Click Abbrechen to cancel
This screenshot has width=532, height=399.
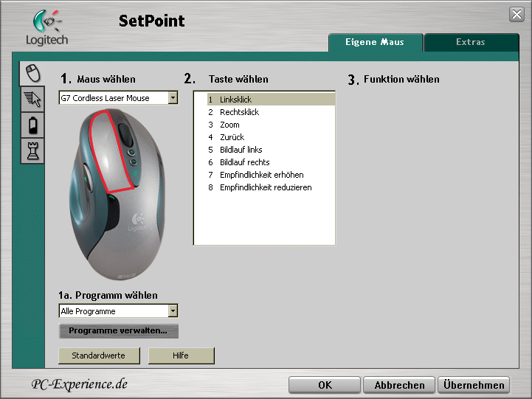[399, 385]
